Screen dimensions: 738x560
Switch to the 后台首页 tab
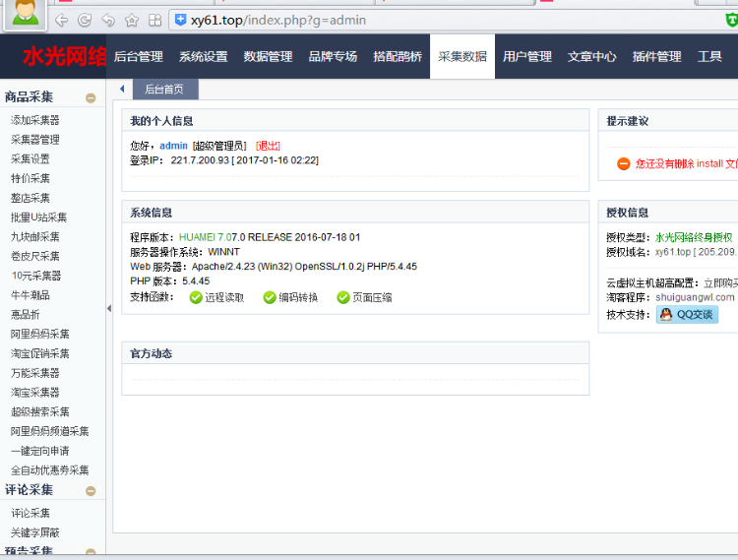click(x=165, y=90)
